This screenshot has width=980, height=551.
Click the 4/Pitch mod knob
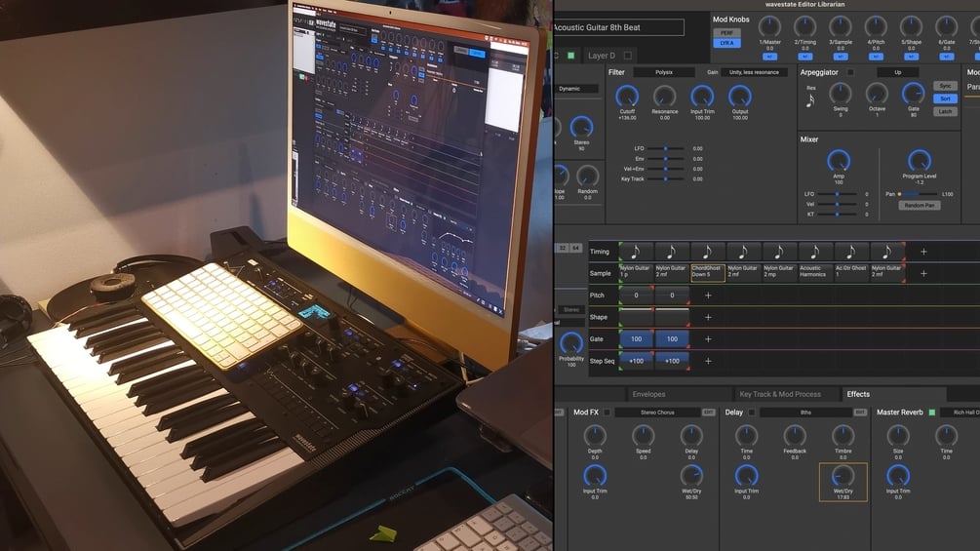point(876,27)
